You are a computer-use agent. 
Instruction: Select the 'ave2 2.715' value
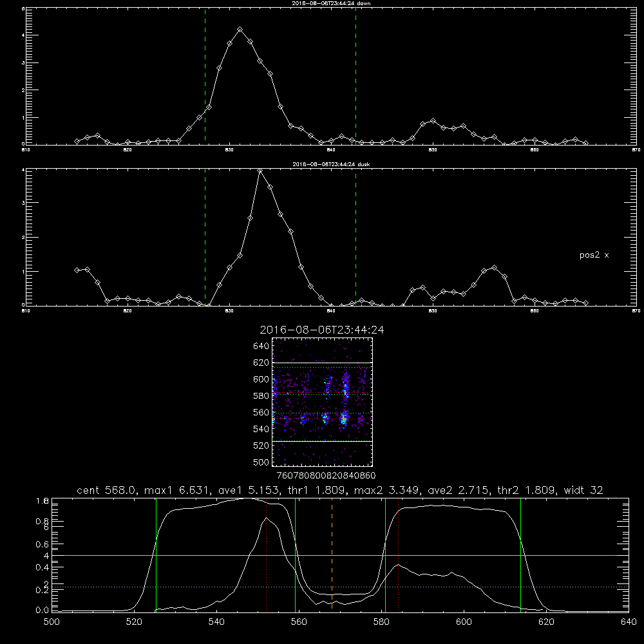pos(458,490)
